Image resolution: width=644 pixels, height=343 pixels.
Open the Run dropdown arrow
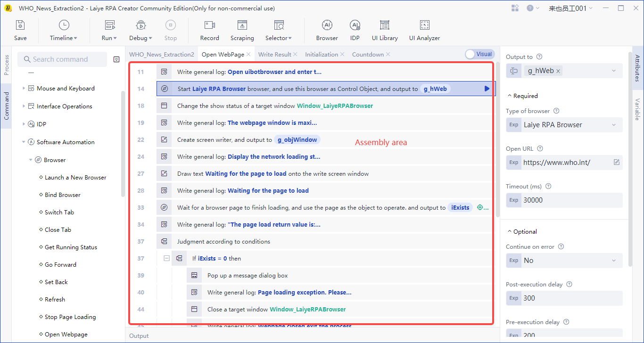pos(115,38)
